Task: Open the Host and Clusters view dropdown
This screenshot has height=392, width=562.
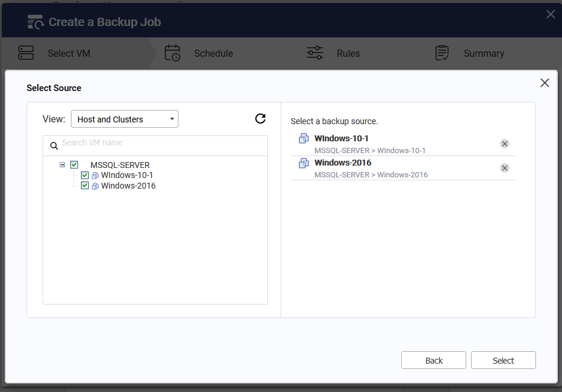Action: 125,119
